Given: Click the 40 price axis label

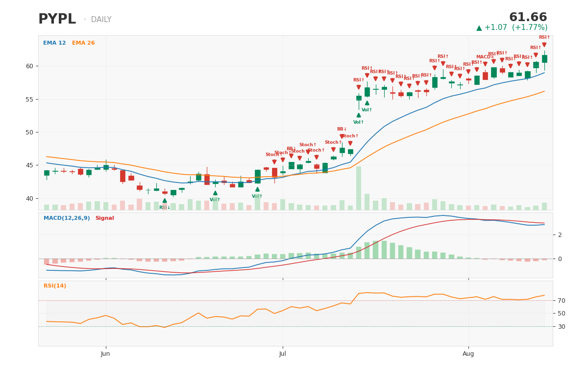Looking at the screenshot, I should coord(29,198).
